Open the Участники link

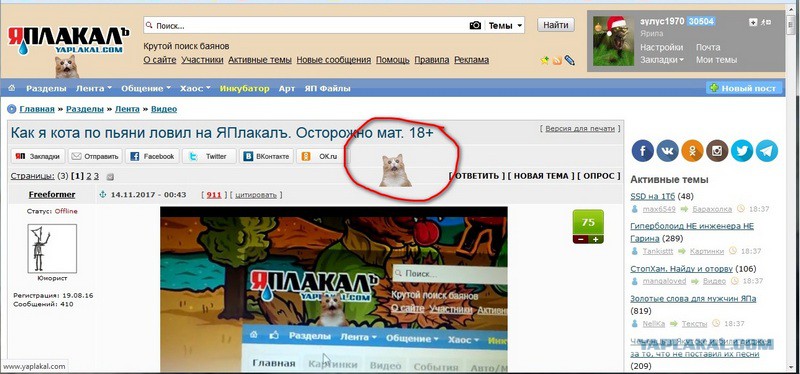click(x=202, y=60)
